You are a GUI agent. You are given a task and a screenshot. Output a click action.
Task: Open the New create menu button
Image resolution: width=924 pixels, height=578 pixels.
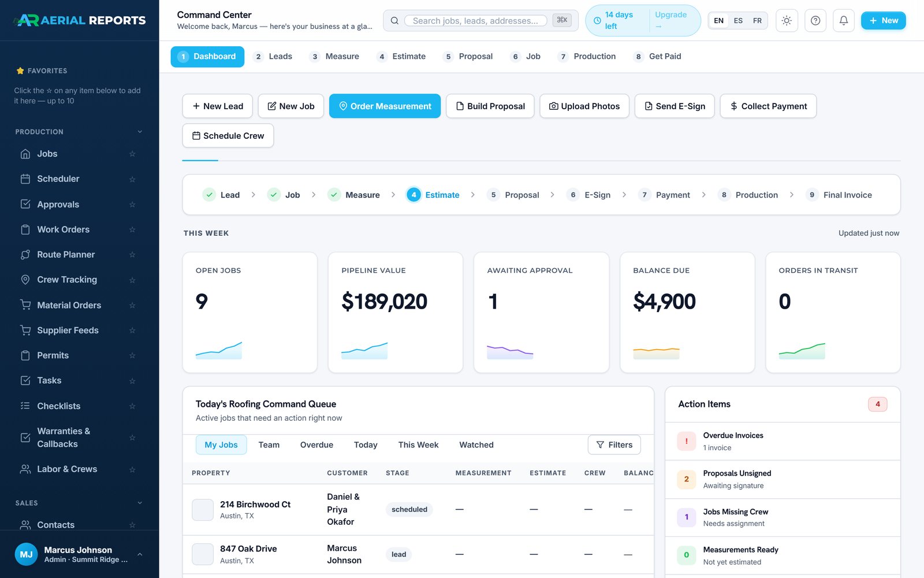click(x=884, y=21)
